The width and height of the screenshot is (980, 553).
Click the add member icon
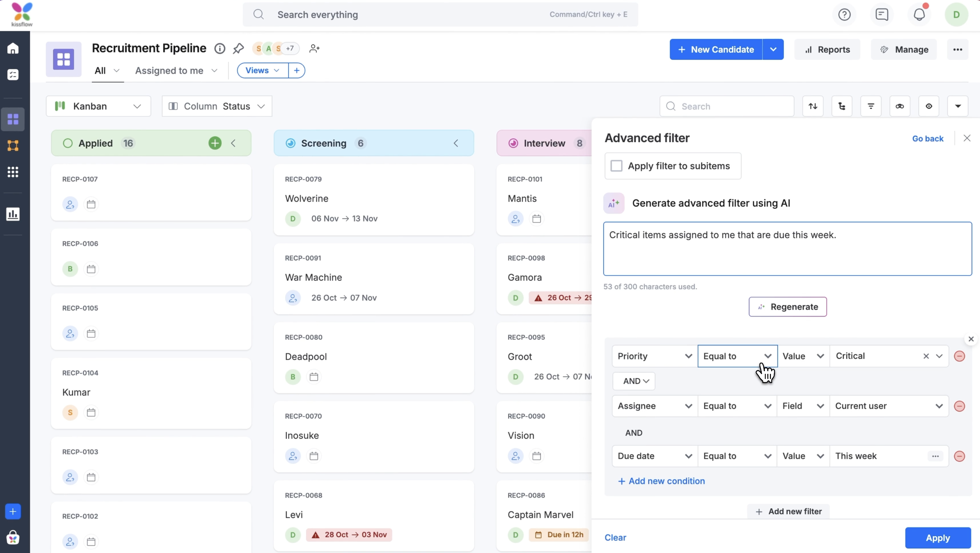(314, 49)
